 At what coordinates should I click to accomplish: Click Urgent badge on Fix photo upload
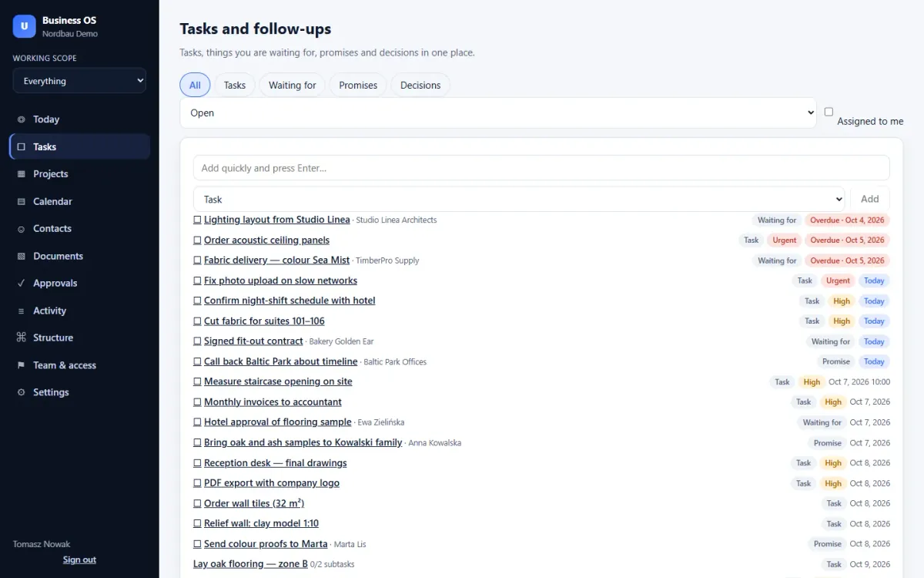click(x=838, y=281)
